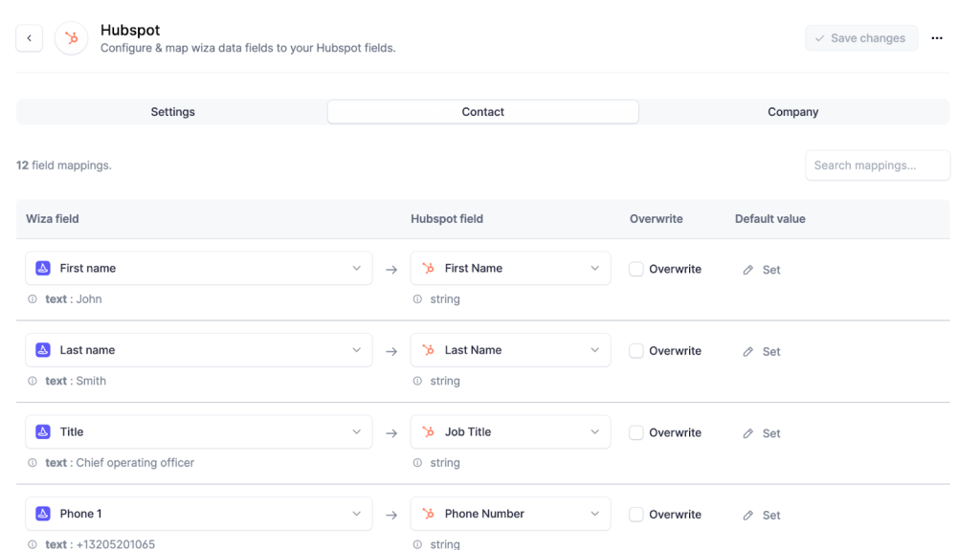The width and height of the screenshot is (980, 550).
Task: Enable Overwrite for Phone 1 mapping
Action: click(635, 515)
